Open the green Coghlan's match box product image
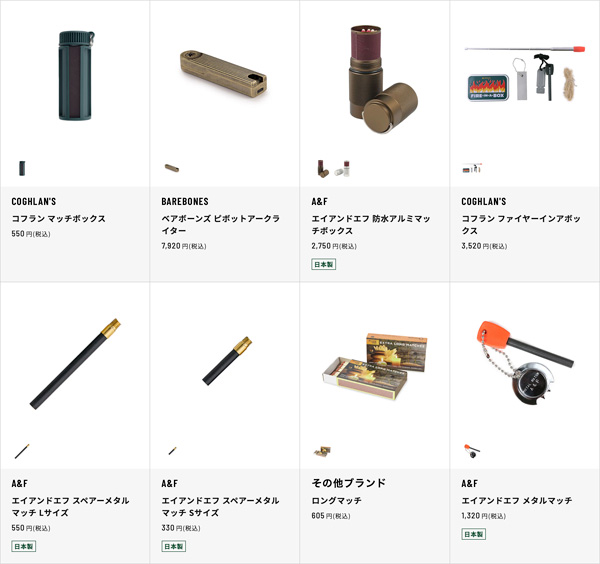This screenshot has width=600, height=564. coord(76,75)
